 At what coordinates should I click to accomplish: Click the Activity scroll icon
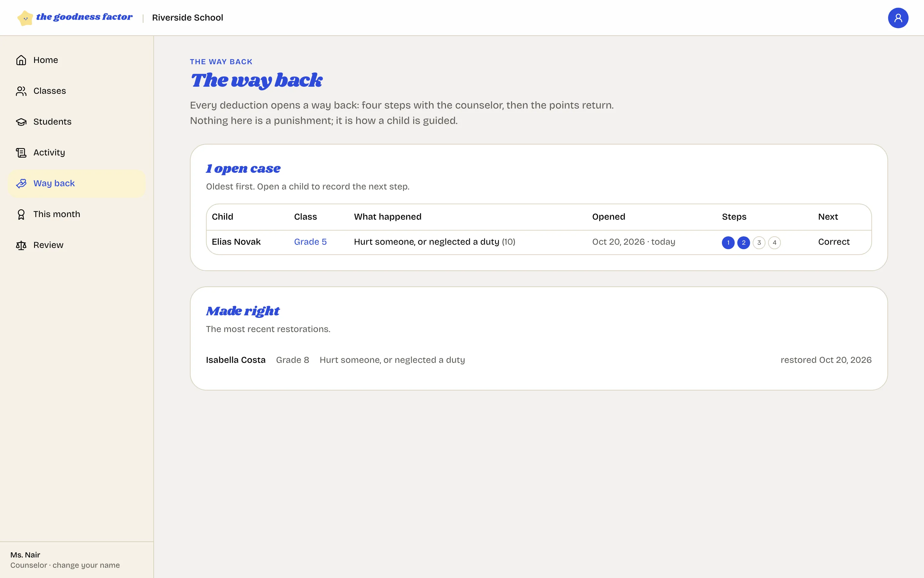pos(21,153)
